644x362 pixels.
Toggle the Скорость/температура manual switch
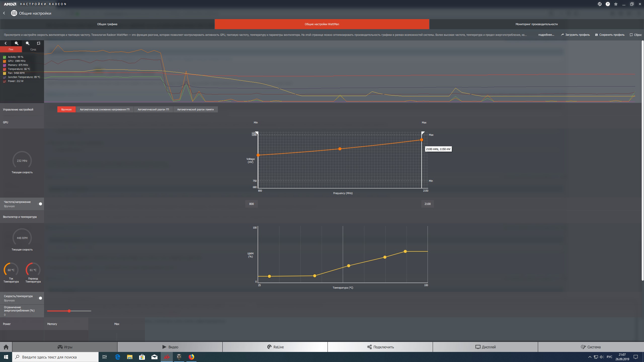[x=40, y=298]
